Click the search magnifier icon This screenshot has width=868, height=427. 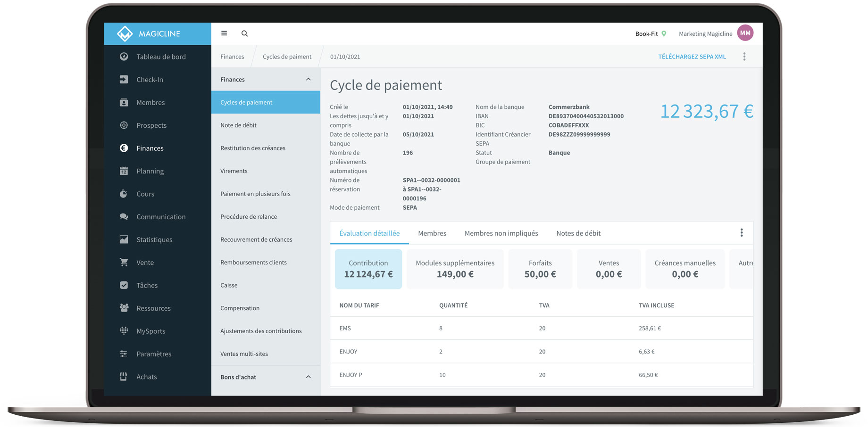(244, 33)
